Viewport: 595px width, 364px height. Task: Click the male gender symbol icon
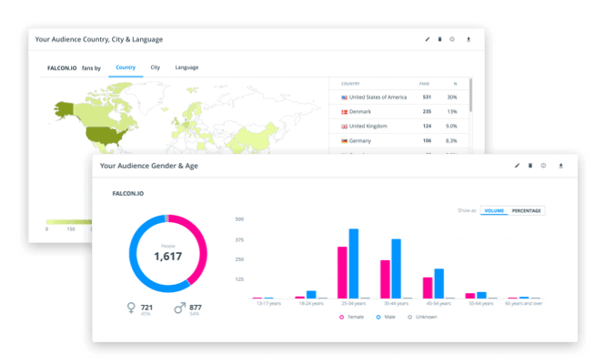click(180, 308)
